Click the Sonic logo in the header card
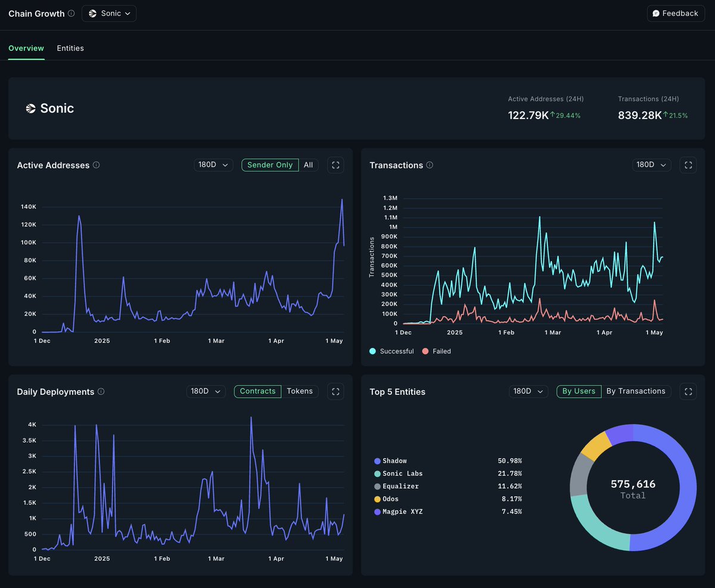This screenshot has height=588, width=715. pyautogui.click(x=31, y=108)
